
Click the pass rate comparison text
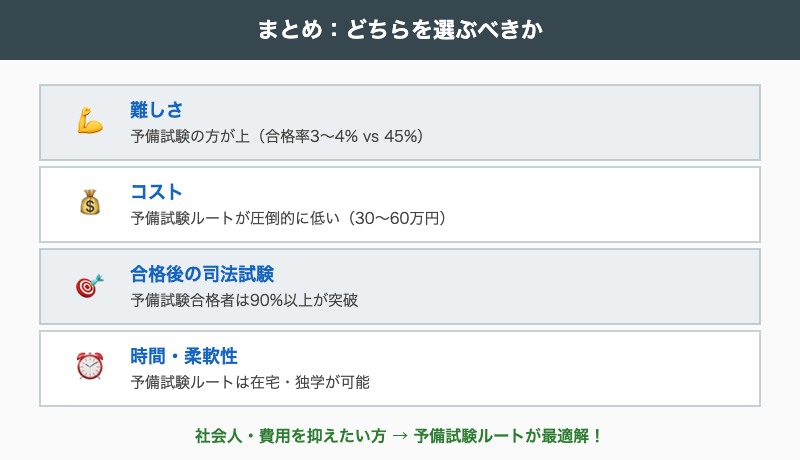point(277,135)
